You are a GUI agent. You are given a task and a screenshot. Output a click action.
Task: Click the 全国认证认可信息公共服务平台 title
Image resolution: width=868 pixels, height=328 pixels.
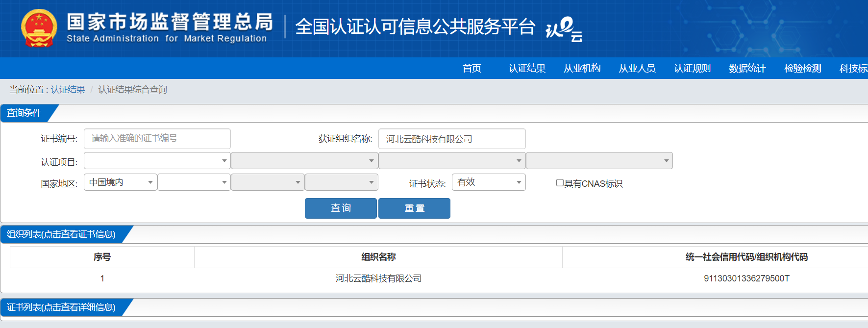click(x=415, y=27)
